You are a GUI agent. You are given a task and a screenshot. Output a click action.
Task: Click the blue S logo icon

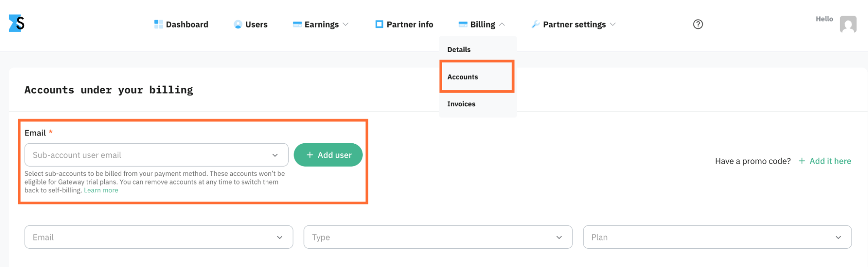(17, 23)
